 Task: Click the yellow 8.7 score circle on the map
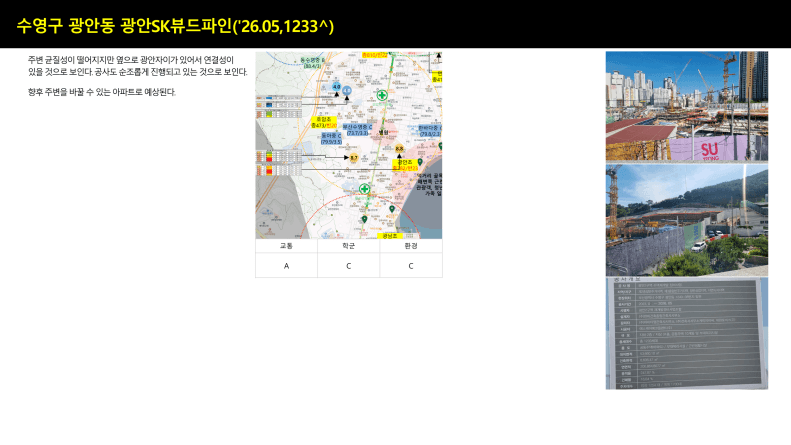(x=354, y=158)
